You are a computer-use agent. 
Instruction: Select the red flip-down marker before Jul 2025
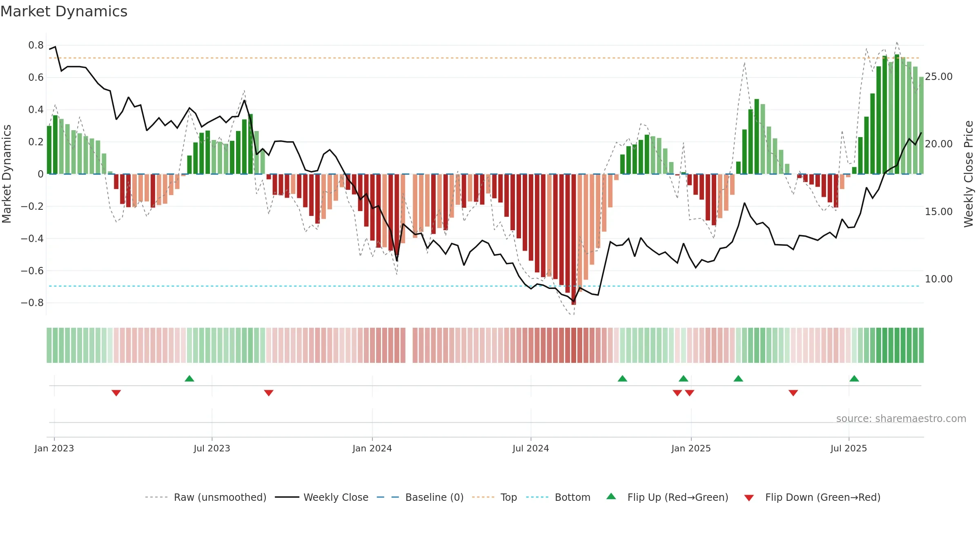coord(793,393)
